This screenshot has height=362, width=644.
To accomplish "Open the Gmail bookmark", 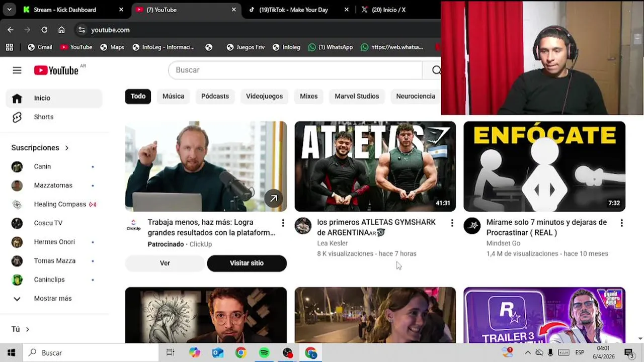I will [40, 47].
